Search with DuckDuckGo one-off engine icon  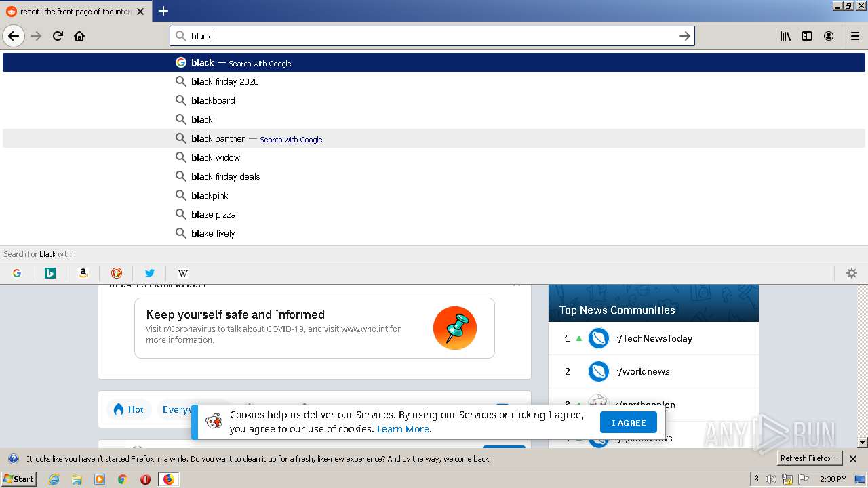coord(117,273)
